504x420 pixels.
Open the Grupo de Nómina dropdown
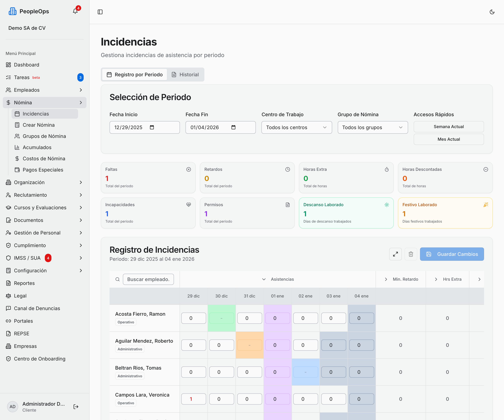pos(372,127)
